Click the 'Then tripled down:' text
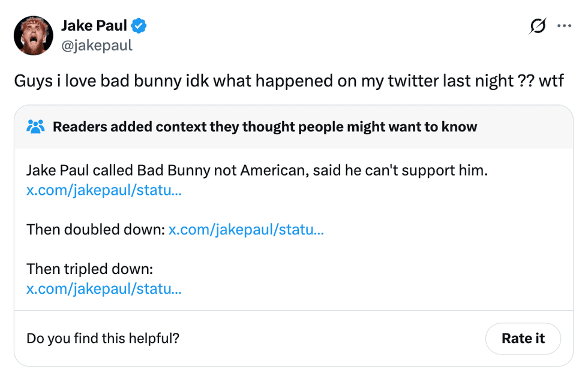The height and width of the screenshot is (376, 588). click(x=90, y=269)
